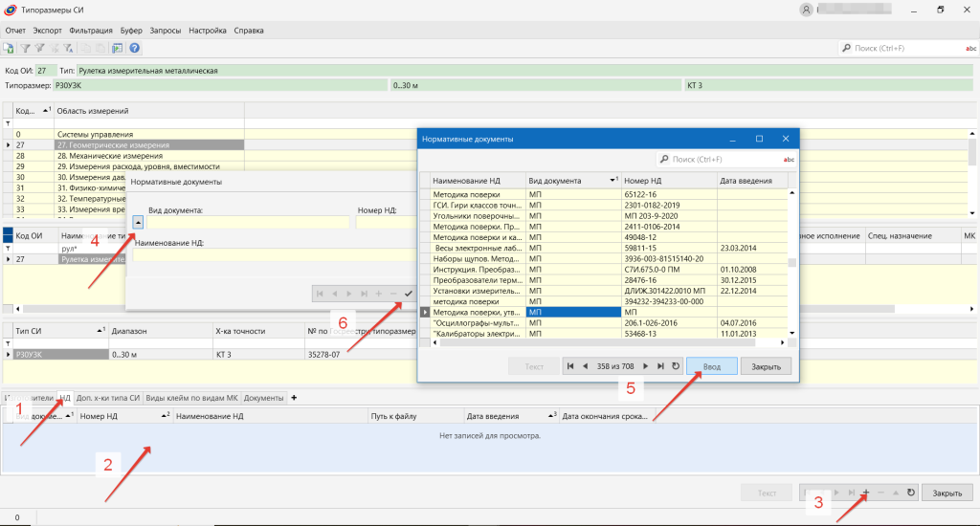Click cell 35278-07 in Госреестр column
The width and height of the screenshot is (980, 526).
[360, 354]
